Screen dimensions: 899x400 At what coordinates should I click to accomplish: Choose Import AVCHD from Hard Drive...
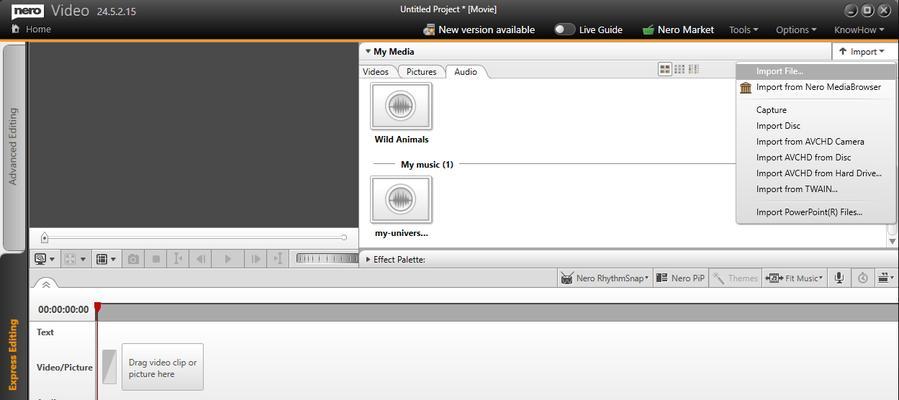click(x=815, y=173)
